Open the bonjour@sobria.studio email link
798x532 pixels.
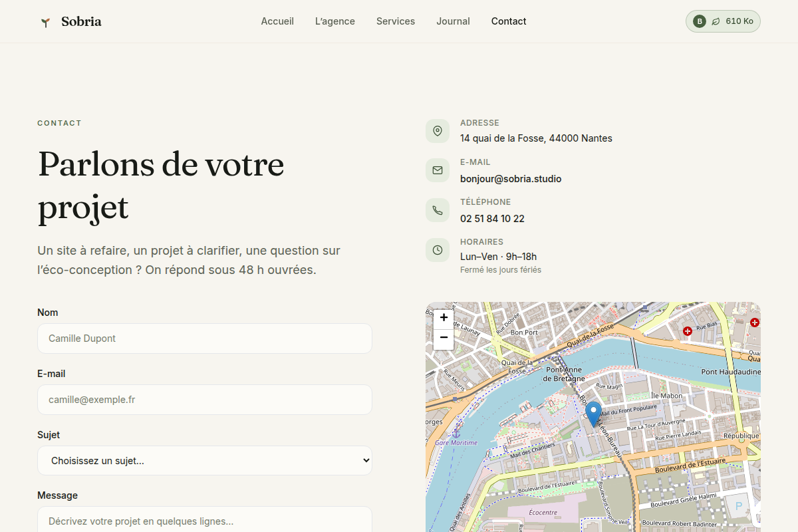coord(511,179)
